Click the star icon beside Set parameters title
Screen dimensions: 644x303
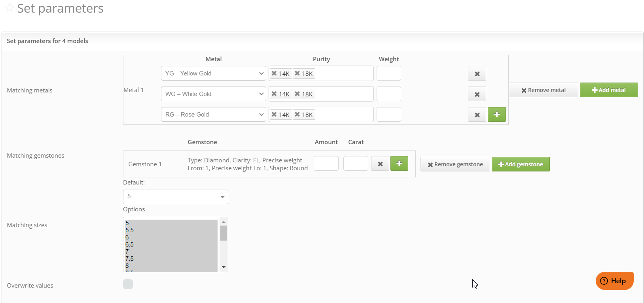[x=9, y=8]
